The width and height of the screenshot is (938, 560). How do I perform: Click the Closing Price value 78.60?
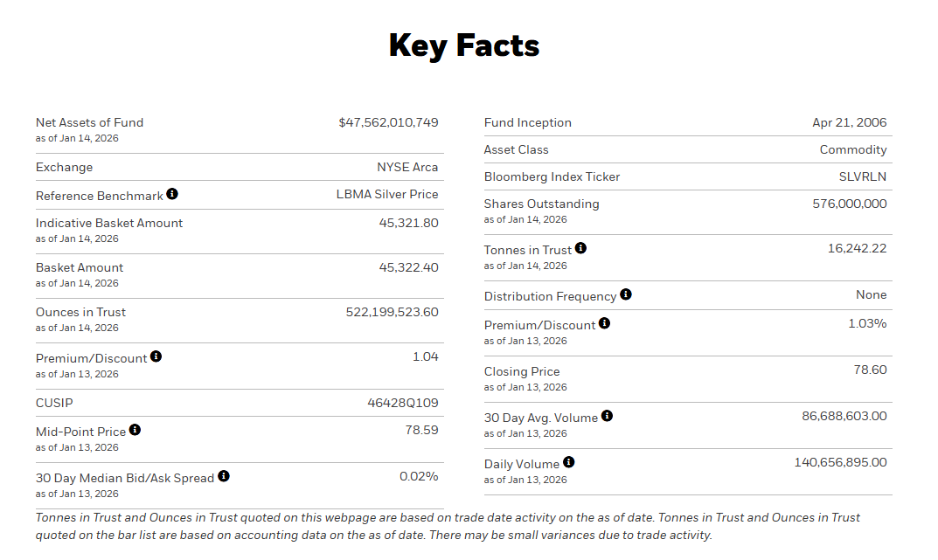pos(870,370)
